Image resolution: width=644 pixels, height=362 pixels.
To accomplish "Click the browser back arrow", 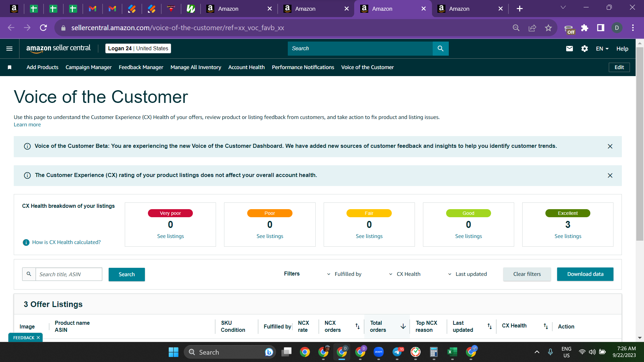I will tap(11, 28).
